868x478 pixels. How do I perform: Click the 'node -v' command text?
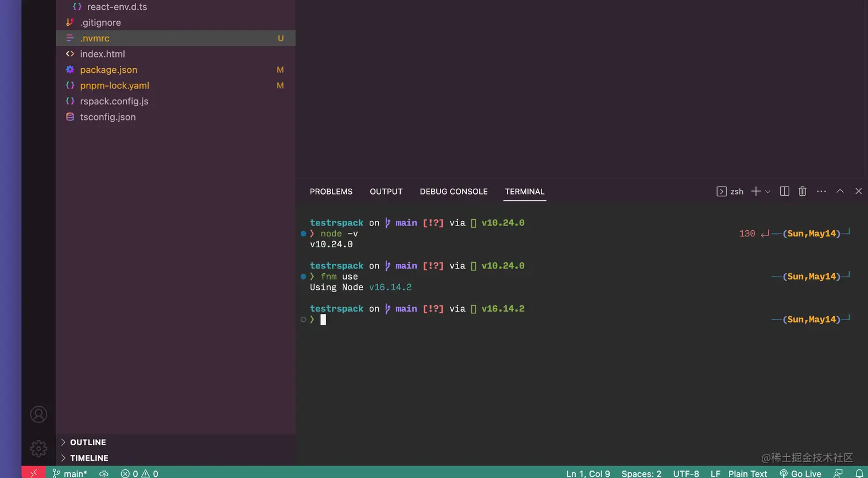click(339, 234)
